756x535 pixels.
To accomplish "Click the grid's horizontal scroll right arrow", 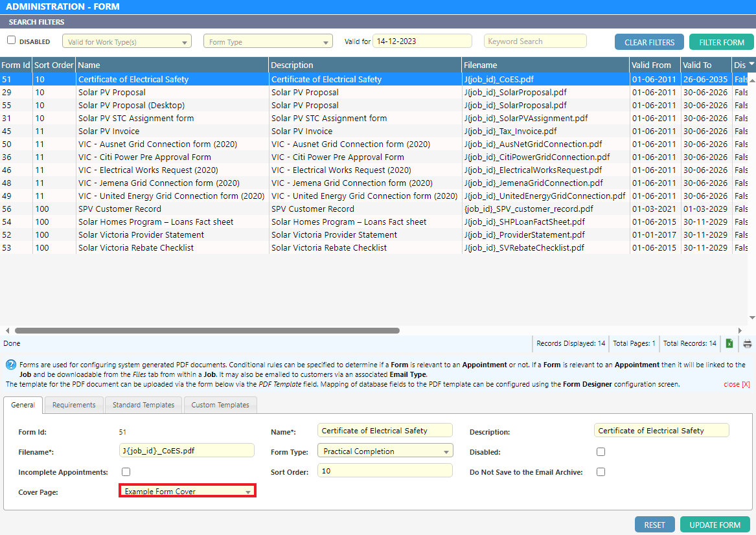I will 740,330.
